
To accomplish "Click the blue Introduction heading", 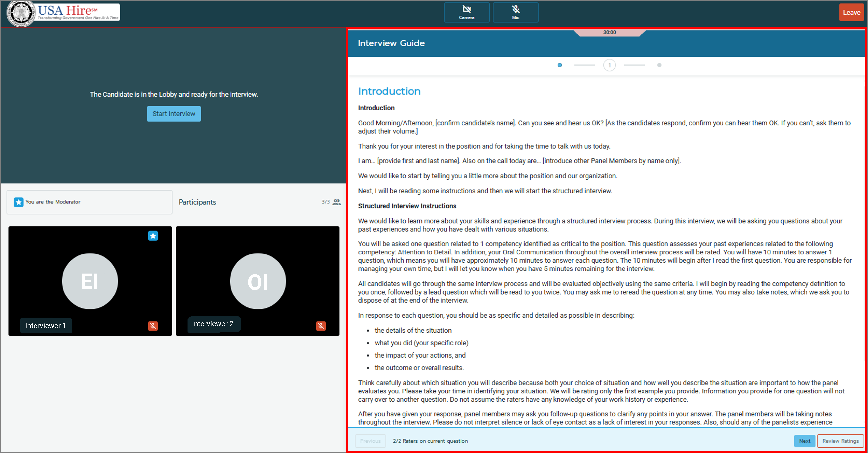I will click(389, 91).
